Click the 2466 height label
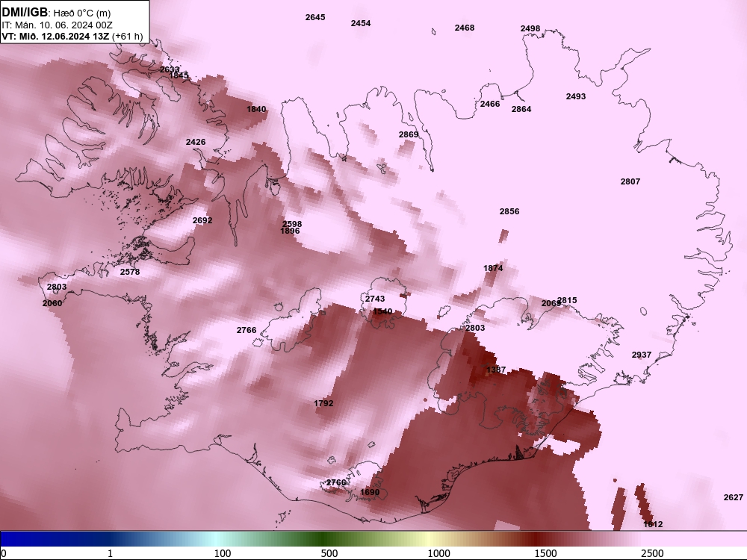 [x=490, y=104]
